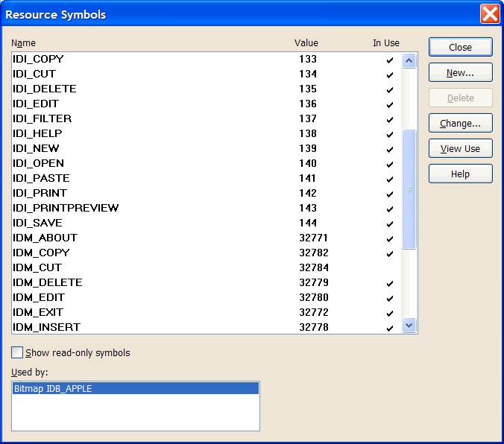Select the IDM_COPY symbol

tap(207, 253)
